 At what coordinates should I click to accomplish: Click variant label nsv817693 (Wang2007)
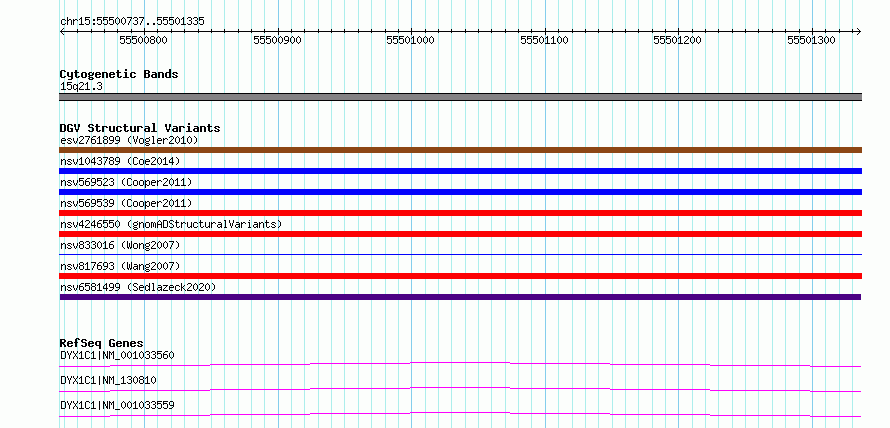pos(120,266)
